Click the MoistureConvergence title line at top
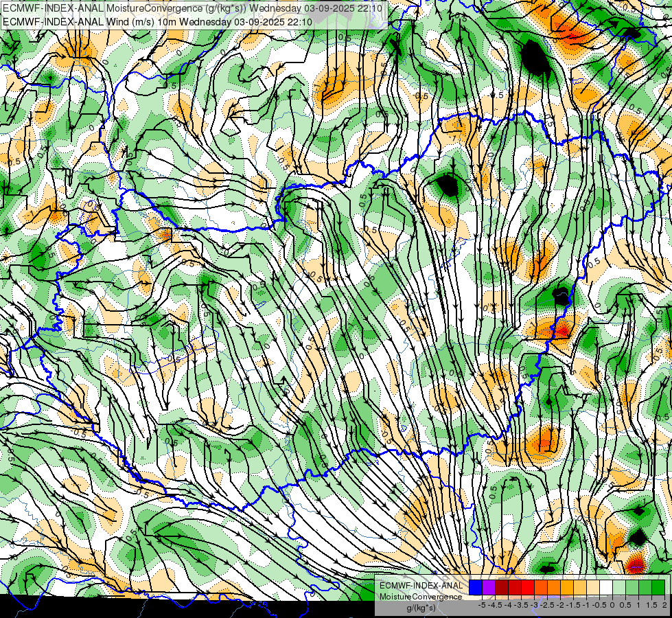This screenshot has height=618, width=672. click(192, 8)
